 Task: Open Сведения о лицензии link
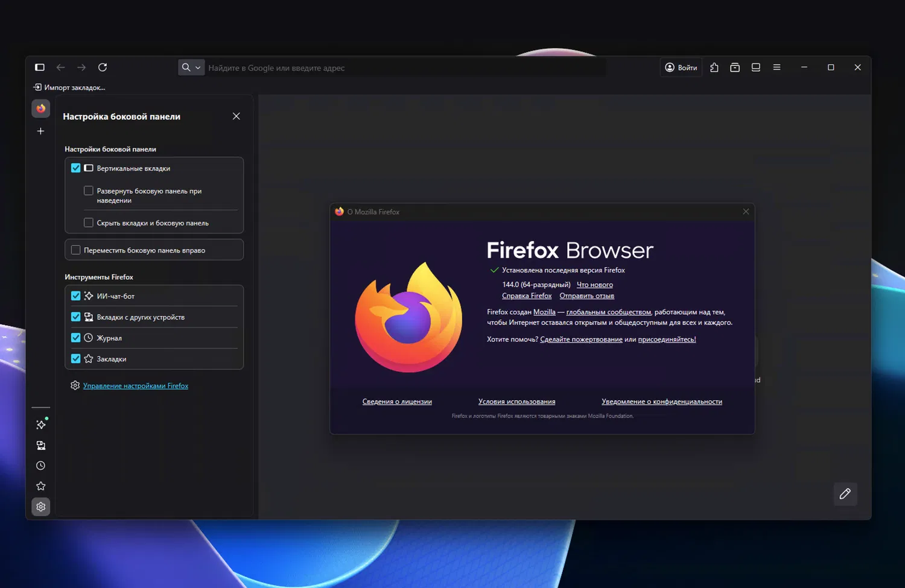pyautogui.click(x=397, y=402)
